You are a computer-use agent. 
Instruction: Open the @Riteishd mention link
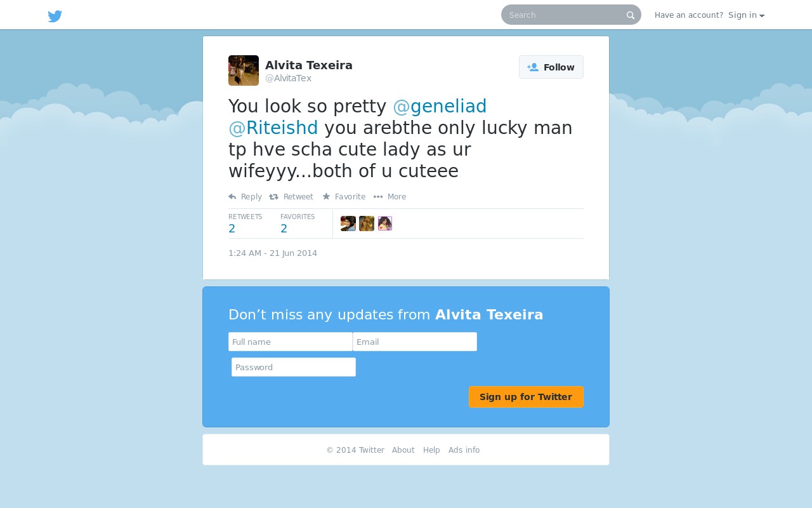click(x=273, y=128)
